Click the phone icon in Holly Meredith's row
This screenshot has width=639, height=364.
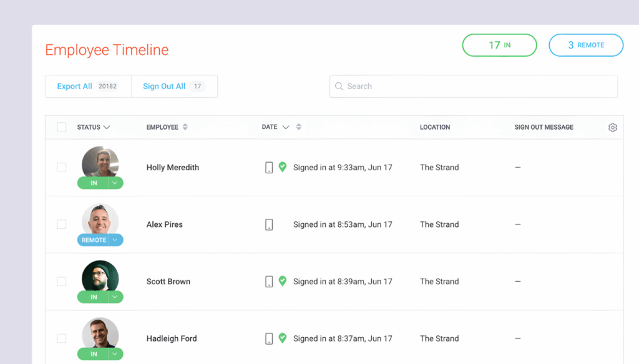[x=268, y=167]
